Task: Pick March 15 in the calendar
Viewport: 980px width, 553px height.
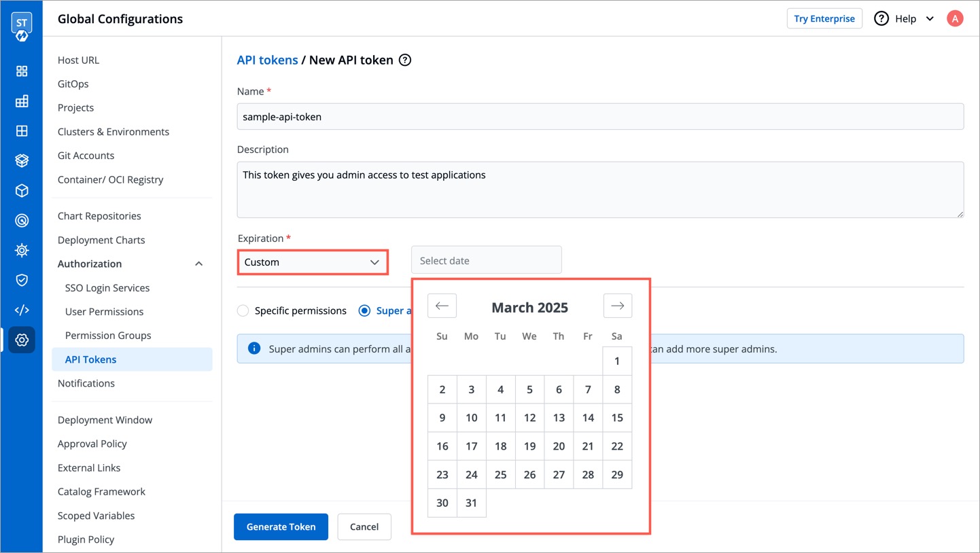Action: point(616,418)
